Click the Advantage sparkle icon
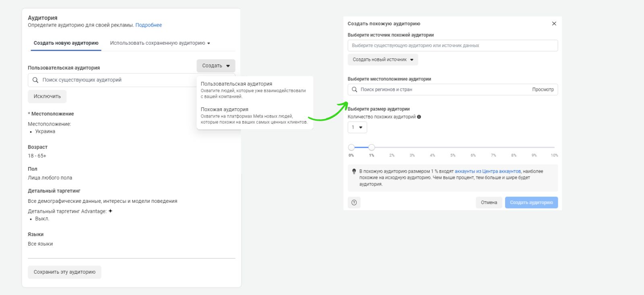Image resolution: width=644 pixels, height=295 pixels. click(x=111, y=211)
